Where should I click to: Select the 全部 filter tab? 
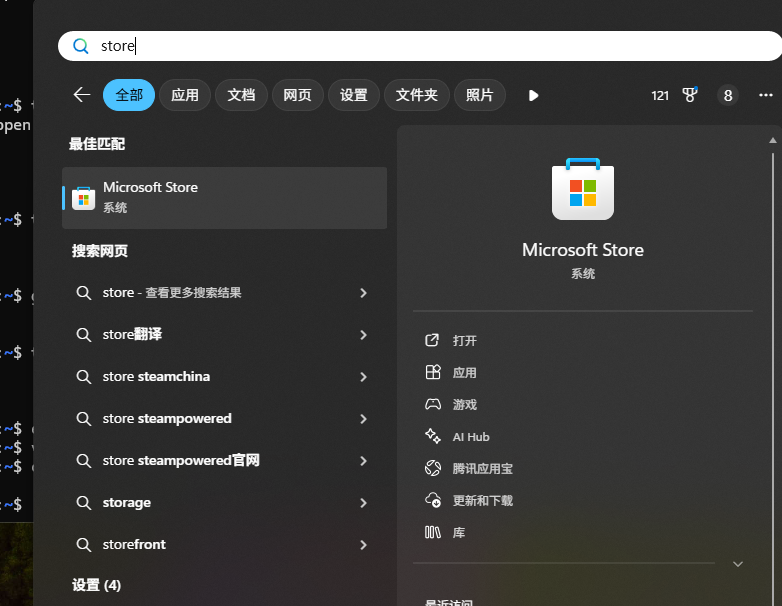129,95
